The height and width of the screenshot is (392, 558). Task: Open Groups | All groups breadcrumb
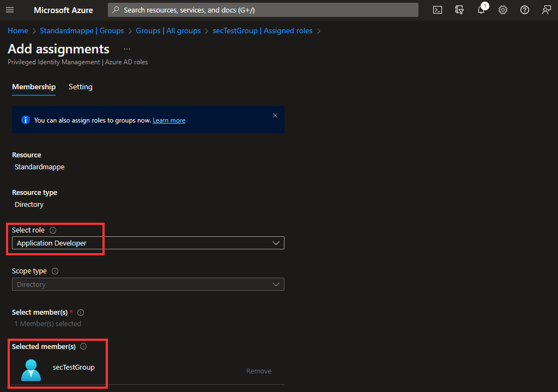(x=168, y=30)
